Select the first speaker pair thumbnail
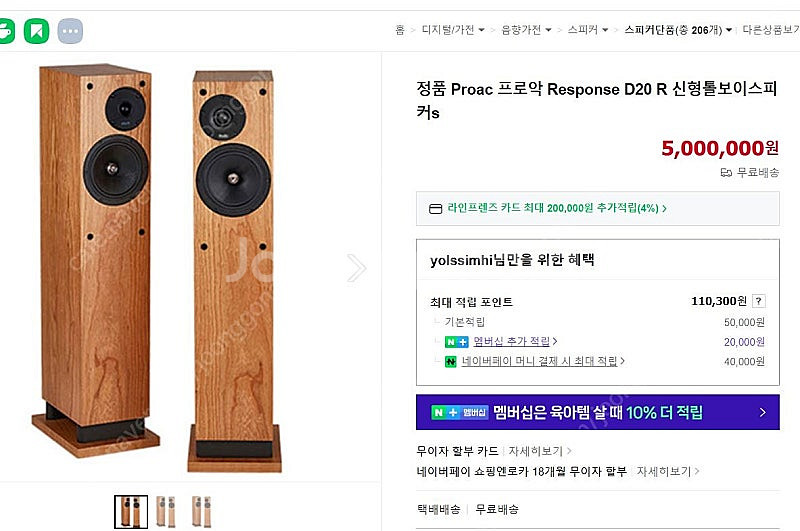 tap(131, 511)
